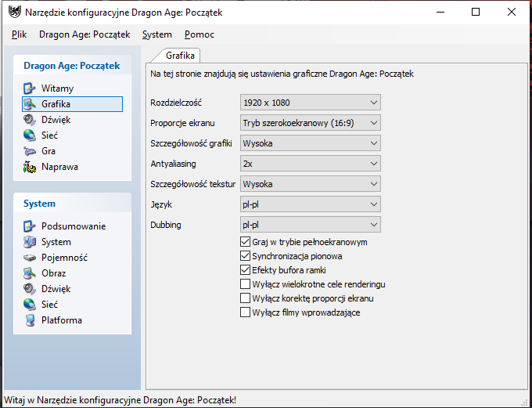The image size is (532, 408).
Task: Enable Wyłącz wielokrotne cele renderingu
Action: (x=245, y=284)
